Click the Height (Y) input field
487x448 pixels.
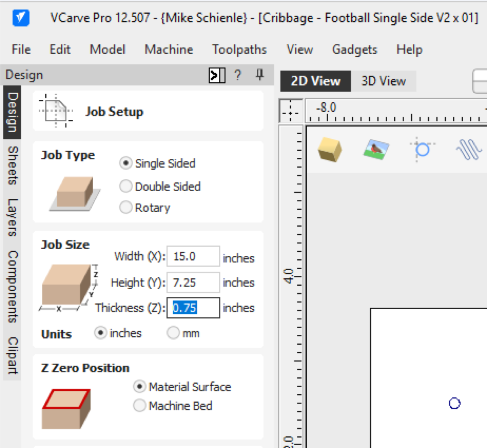click(x=193, y=282)
